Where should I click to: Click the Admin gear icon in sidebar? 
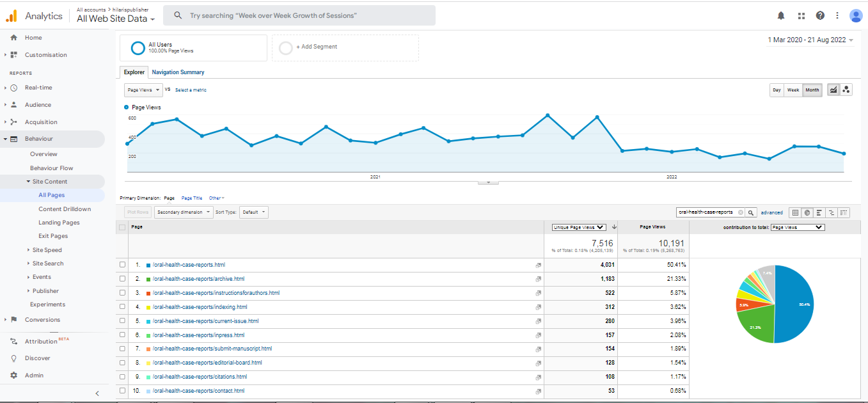(x=13, y=375)
